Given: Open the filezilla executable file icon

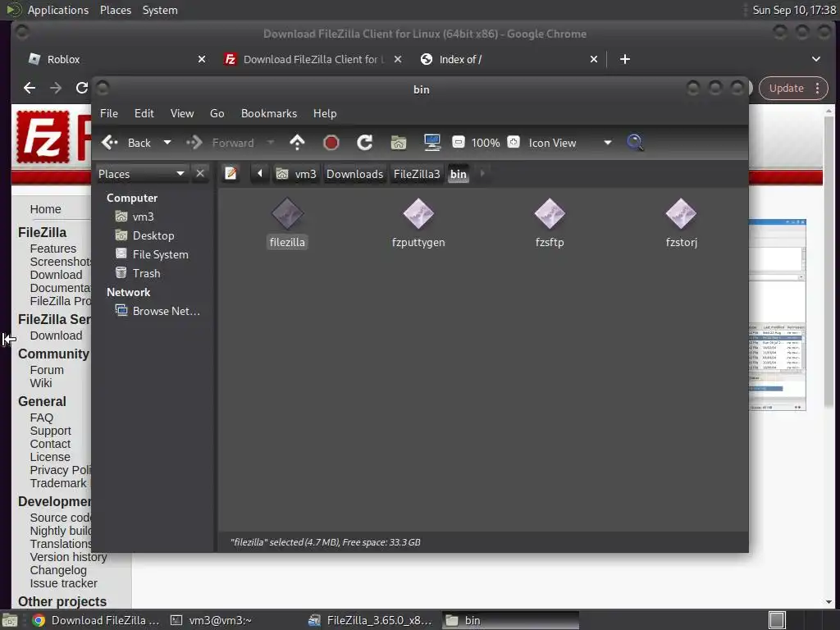Looking at the screenshot, I should pos(287,214).
